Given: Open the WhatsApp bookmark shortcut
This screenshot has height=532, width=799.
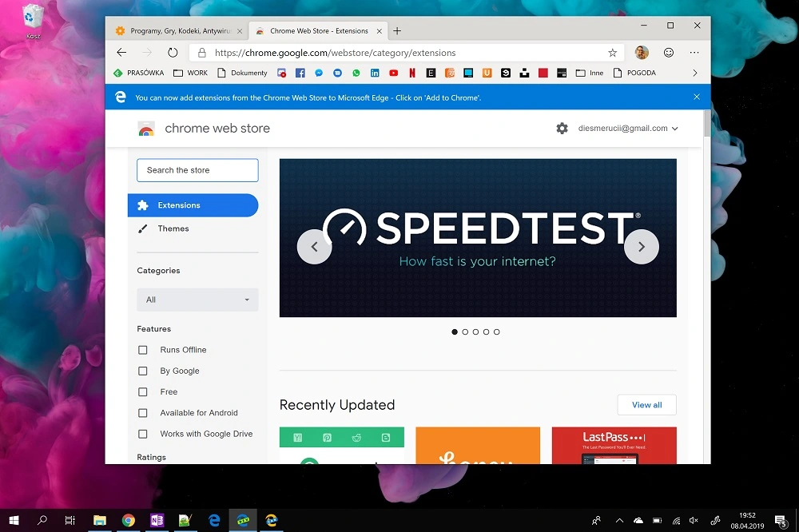Looking at the screenshot, I should (x=356, y=72).
